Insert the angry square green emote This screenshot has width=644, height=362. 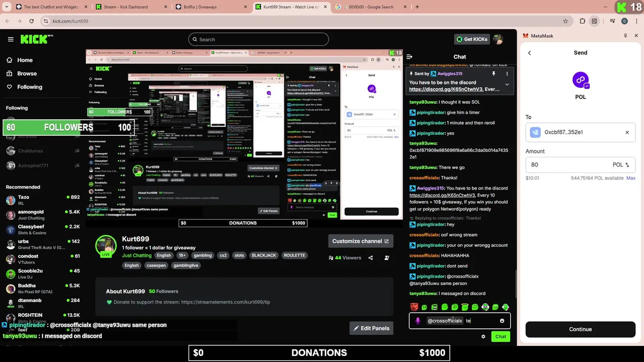(434, 307)
